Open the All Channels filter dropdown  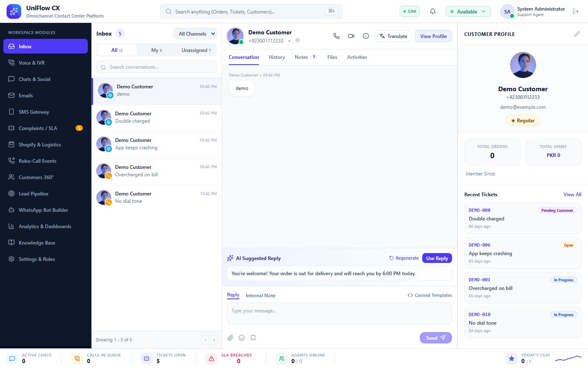click(195, 34)
